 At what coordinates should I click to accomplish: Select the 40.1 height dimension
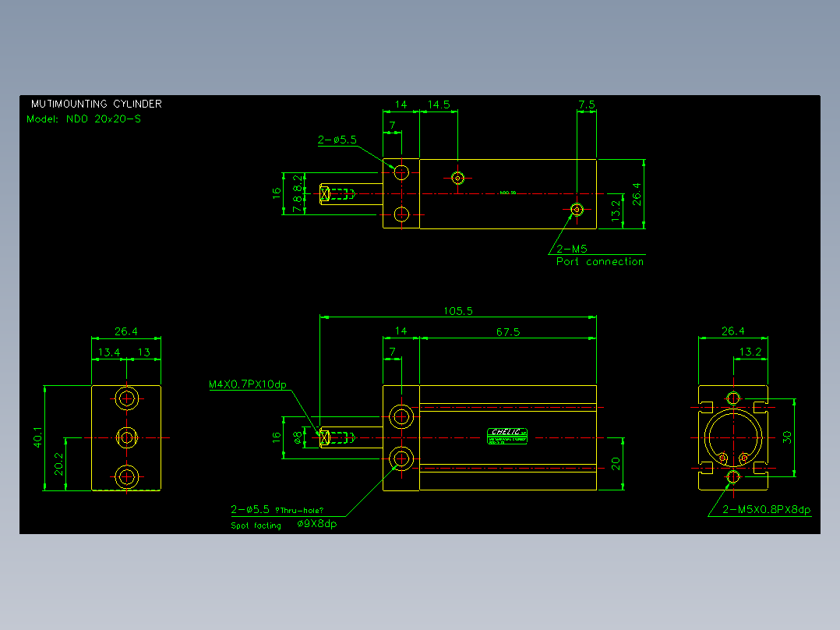pos(37,437)
